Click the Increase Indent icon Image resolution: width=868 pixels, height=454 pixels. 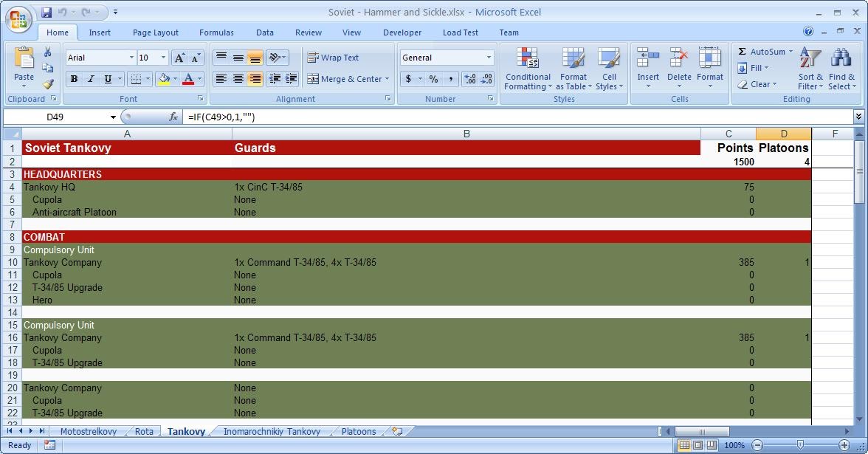291,79
